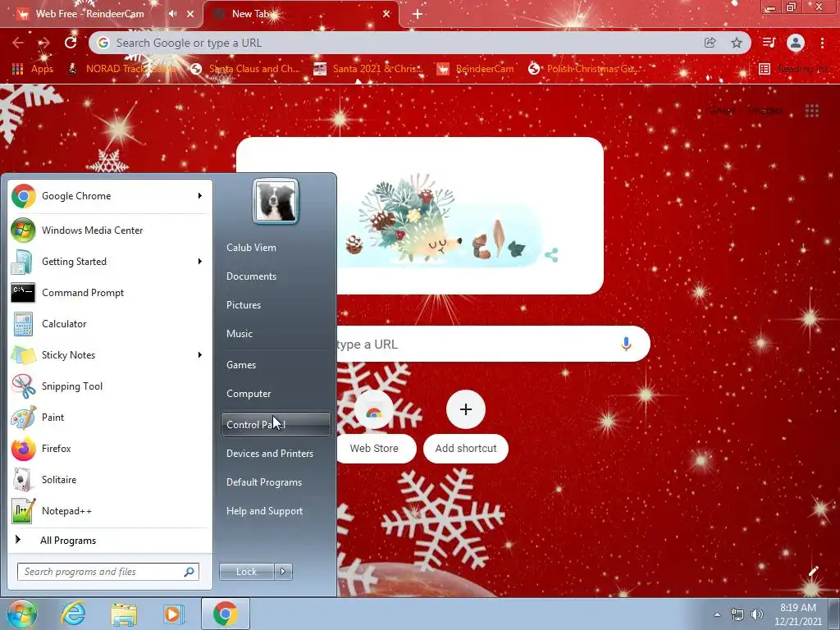Screen dimensions: 840x630
Task: Click the Add shortcut tile
Action: coord(466,427)
